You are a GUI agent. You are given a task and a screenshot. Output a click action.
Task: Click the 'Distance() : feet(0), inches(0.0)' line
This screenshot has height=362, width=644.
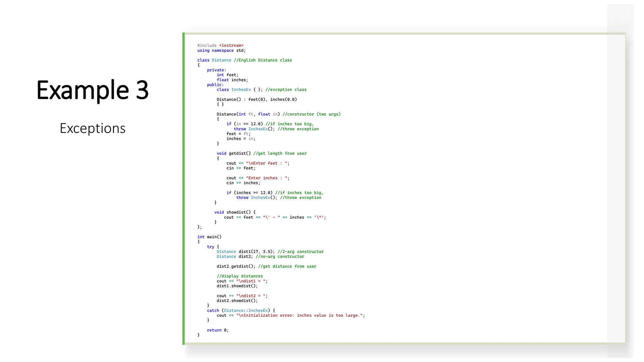click(257, 99)
